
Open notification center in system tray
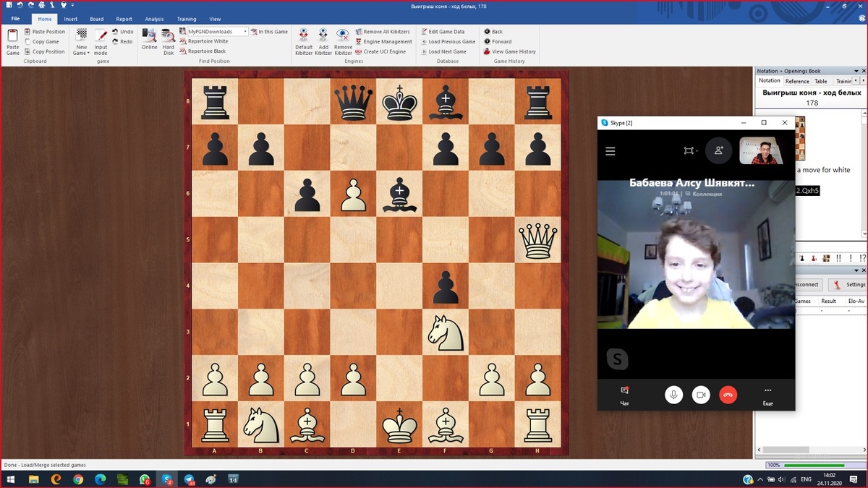pos(854,479)
